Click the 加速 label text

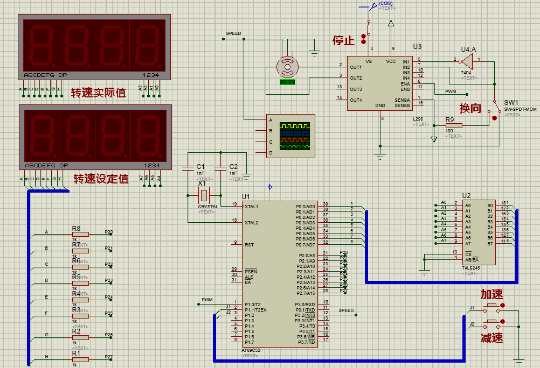pyautogui.click(x=492, y=295)
